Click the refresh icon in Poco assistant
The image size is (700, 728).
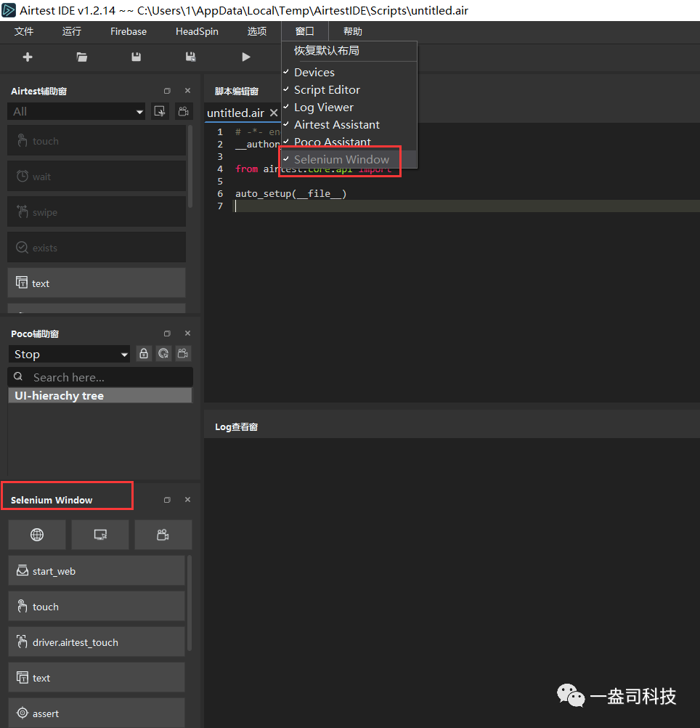click(x=163, y=354)
